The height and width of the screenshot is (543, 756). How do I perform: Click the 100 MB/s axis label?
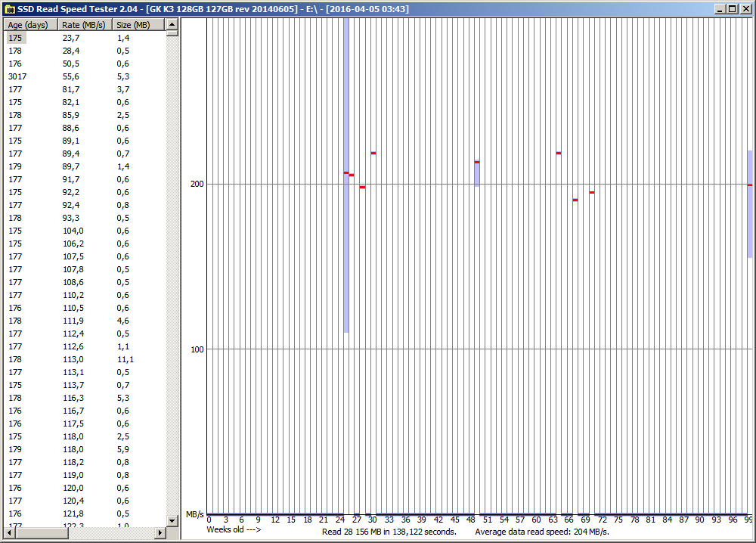(x=197, y=349)
